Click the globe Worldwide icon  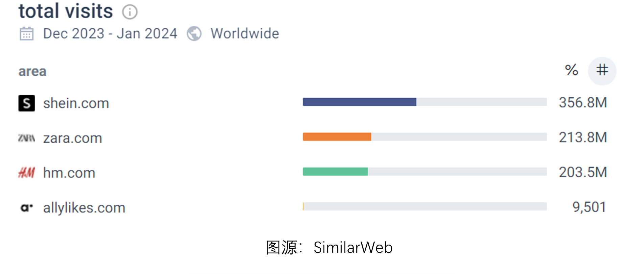pyautogui.click(x=194, y=34)
